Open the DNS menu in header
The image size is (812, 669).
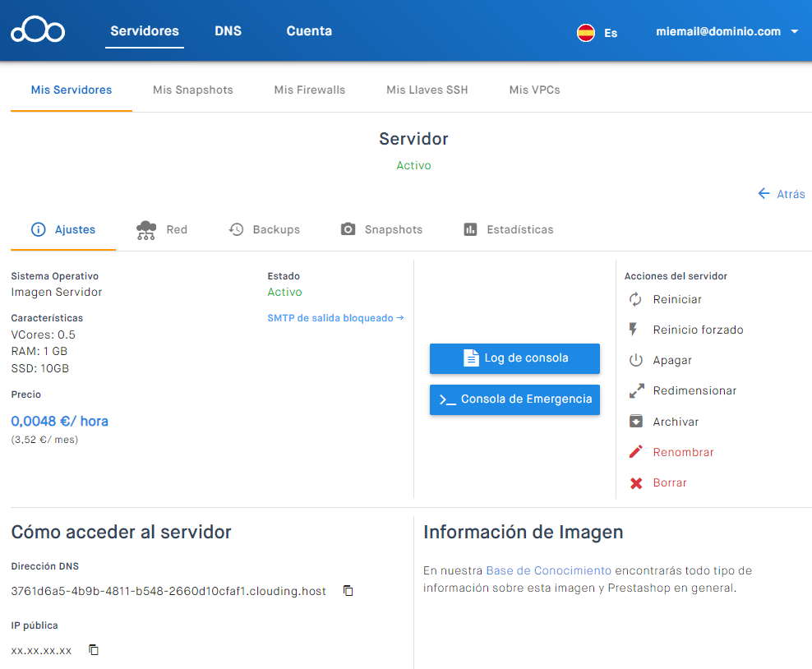coord(228,31)
